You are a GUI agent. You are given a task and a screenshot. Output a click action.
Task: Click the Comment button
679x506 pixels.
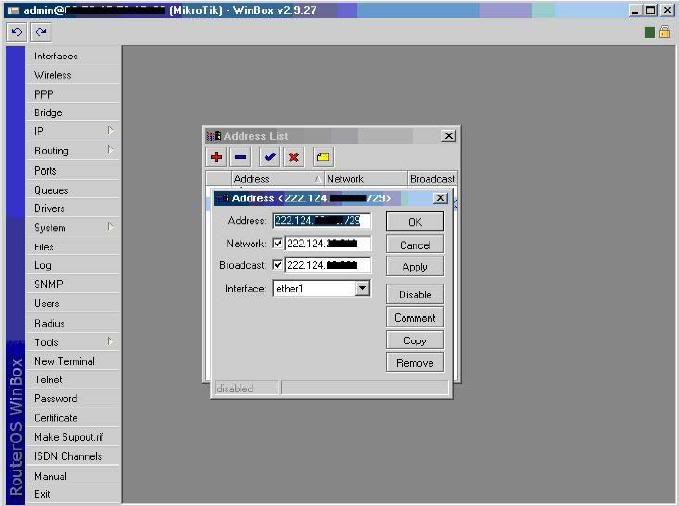pyautogui.click(x=415, y=318)
